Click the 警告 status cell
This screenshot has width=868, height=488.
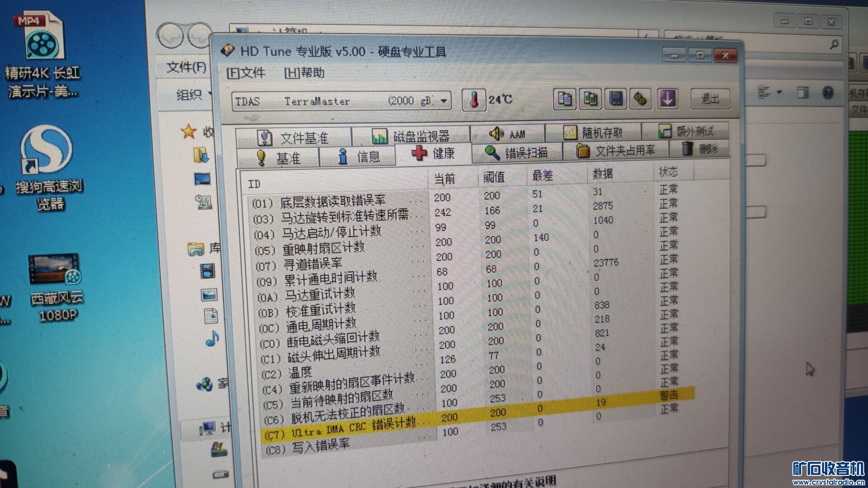click(669, 395)
